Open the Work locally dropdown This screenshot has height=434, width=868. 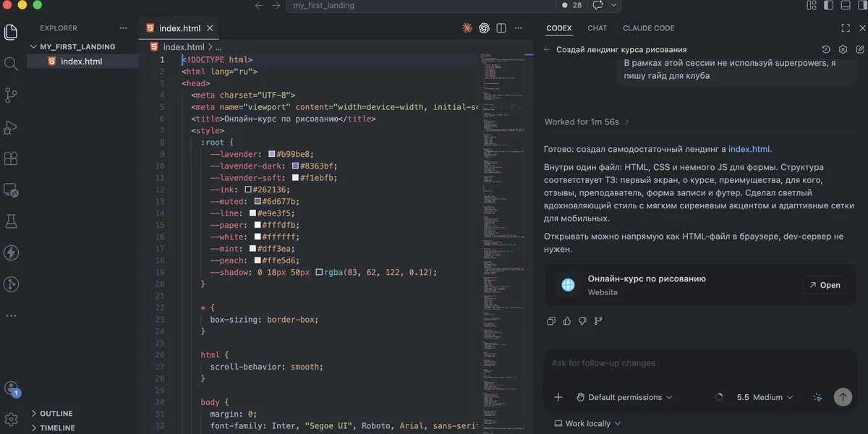coord(587,424)
